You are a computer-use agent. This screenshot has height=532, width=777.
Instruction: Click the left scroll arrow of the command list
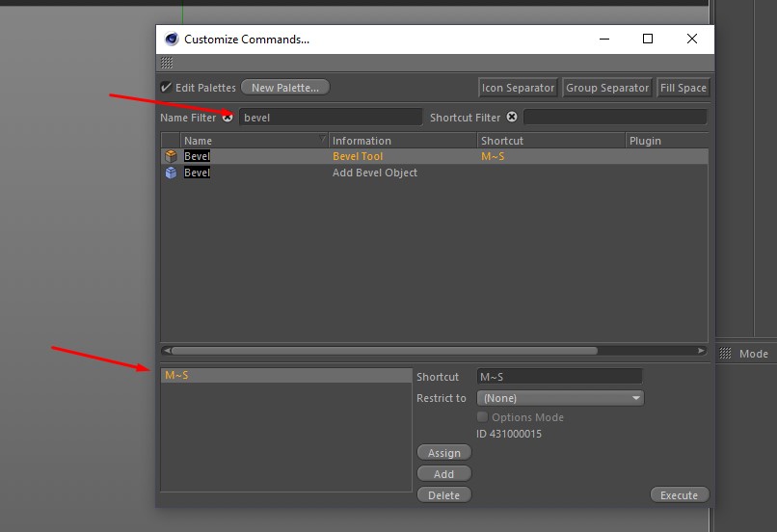(167, 351)
